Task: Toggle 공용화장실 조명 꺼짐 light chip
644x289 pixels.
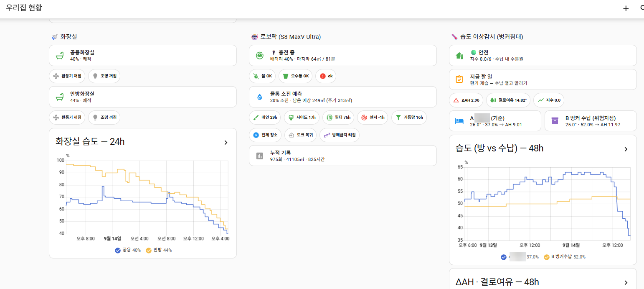Action: tap(104, 76)
